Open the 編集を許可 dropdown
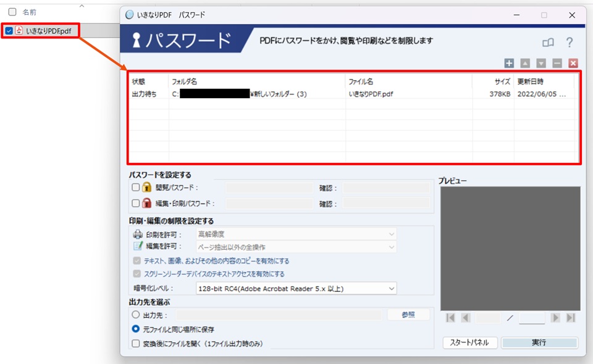593x364 pixels. pos(296,247)
